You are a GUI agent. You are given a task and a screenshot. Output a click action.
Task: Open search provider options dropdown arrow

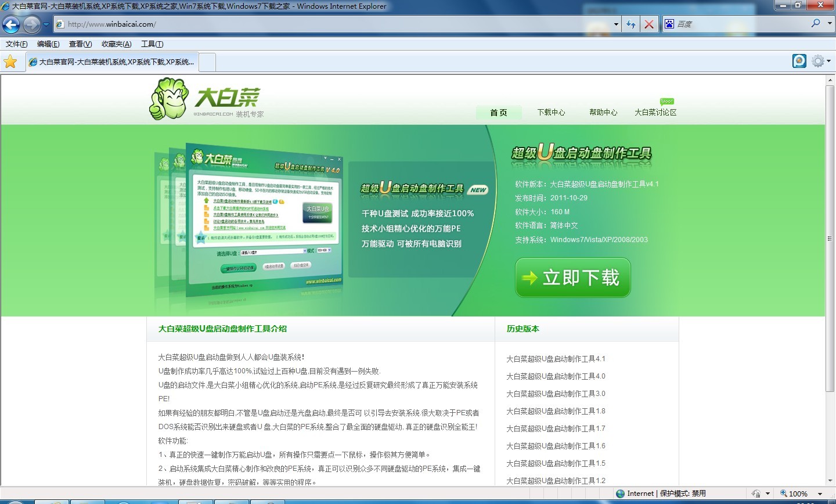click(830, 24)
